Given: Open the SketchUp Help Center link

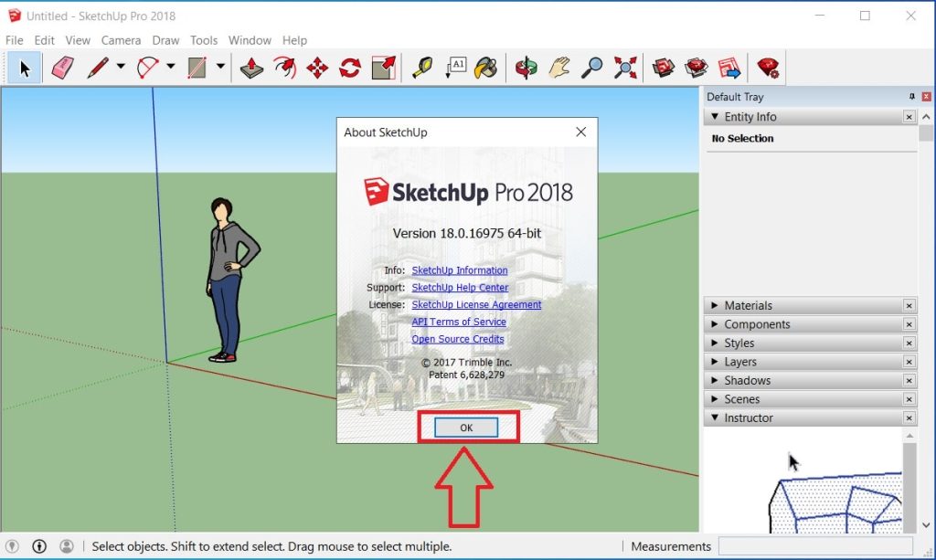Looking at the screenshot, I should coord(461,288).
